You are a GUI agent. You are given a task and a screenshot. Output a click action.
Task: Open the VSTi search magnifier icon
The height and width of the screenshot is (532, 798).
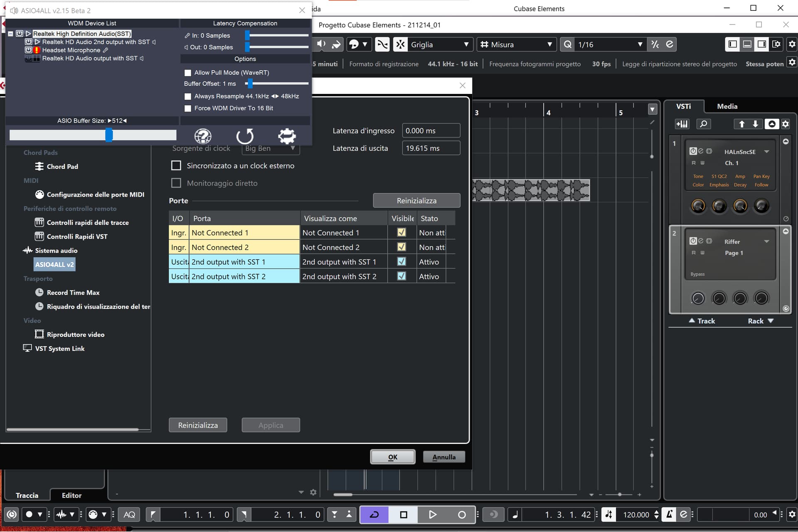[703, 124]
